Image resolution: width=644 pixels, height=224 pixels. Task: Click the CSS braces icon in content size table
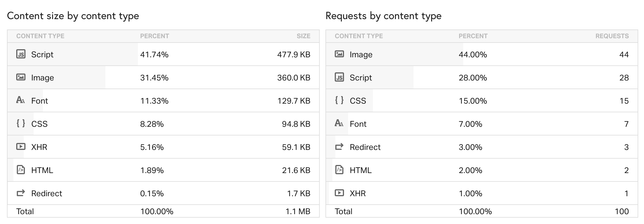[x=21, y=124]
